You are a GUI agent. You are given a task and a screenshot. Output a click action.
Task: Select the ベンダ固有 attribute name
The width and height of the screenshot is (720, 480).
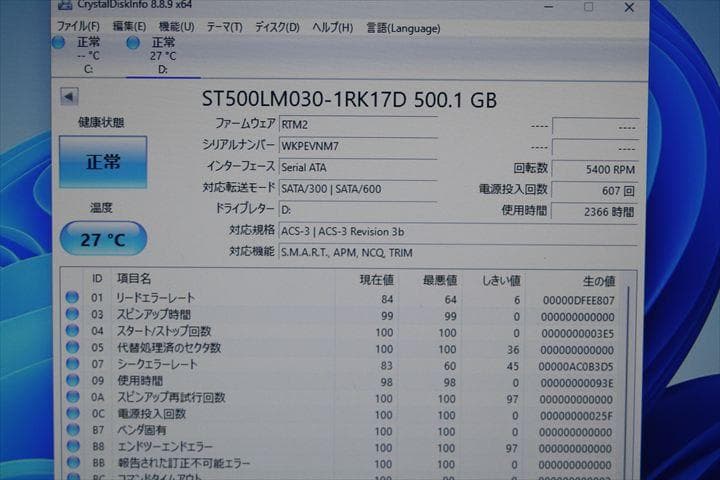tap(142, 430)
